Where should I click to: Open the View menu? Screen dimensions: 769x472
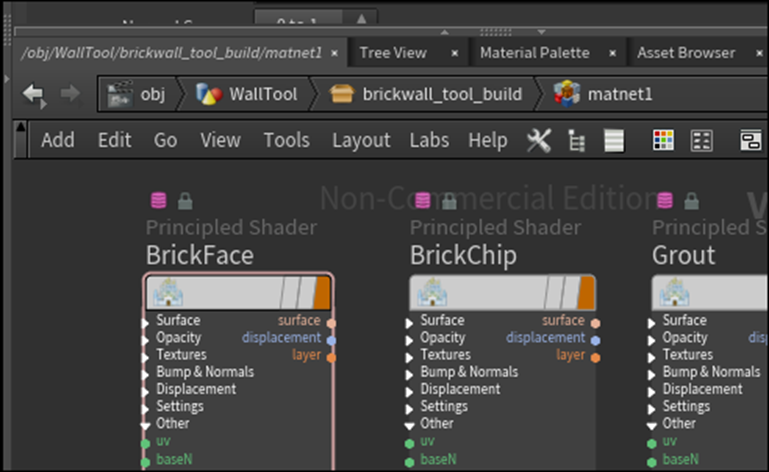click(220, 140)
